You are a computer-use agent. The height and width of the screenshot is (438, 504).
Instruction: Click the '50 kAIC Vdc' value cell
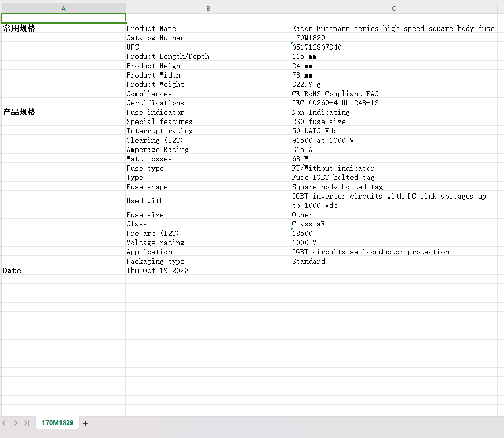point(394,131)
